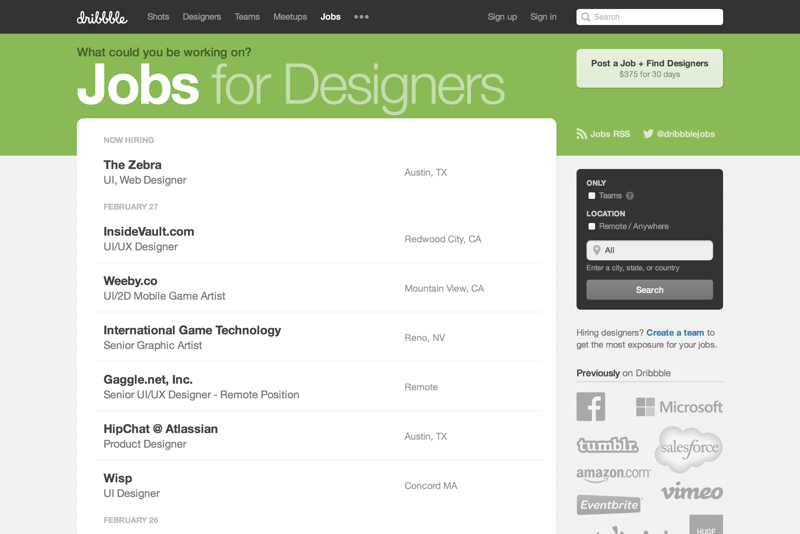Image resolution: width=800 pixels, height=534 pixels.
Task: Click Mountain View, CA location
Action: (444, 289)
